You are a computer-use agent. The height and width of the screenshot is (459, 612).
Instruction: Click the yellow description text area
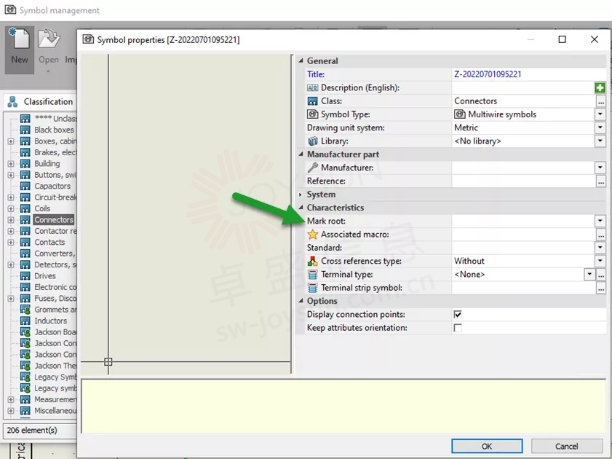point(343,406)
